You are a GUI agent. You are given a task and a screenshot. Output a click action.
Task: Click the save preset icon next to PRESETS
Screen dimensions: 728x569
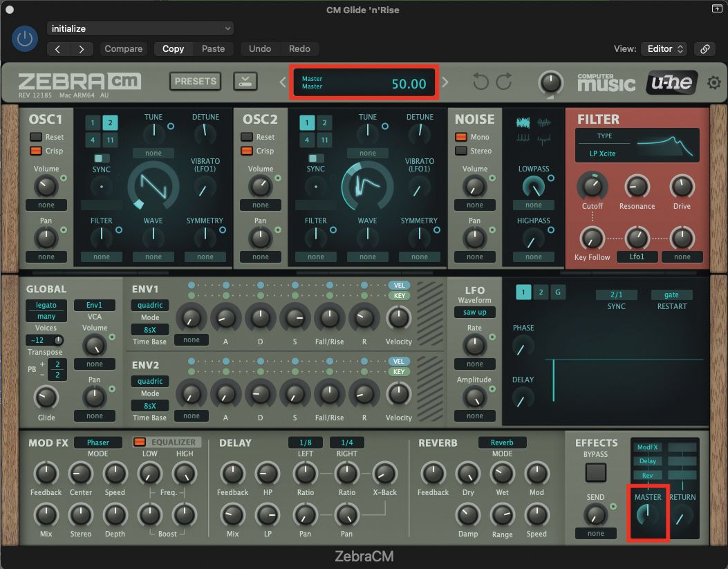[x=245, y=81]
